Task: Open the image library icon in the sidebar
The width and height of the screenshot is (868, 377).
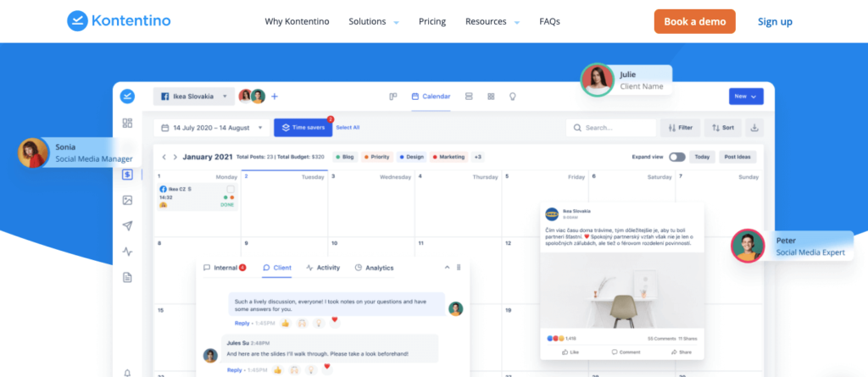Action: 127,201
